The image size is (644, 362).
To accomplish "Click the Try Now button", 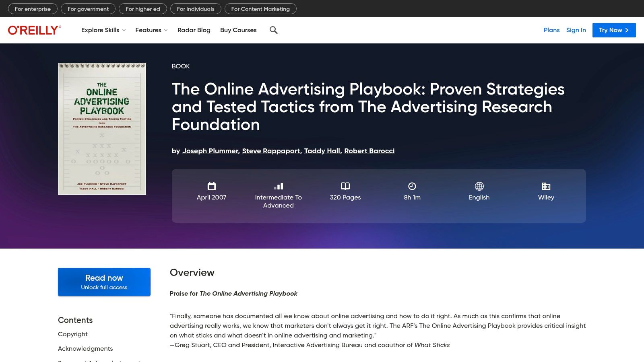I will [x=614, y=30].
